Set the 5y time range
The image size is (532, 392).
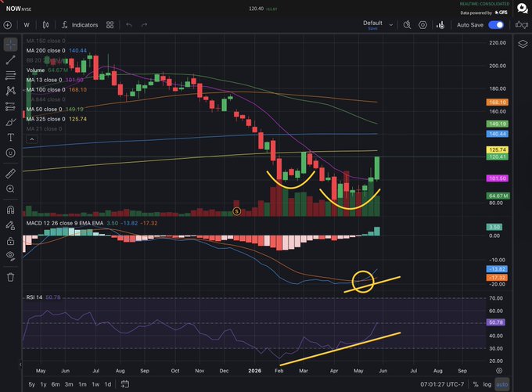coord(31,384)
